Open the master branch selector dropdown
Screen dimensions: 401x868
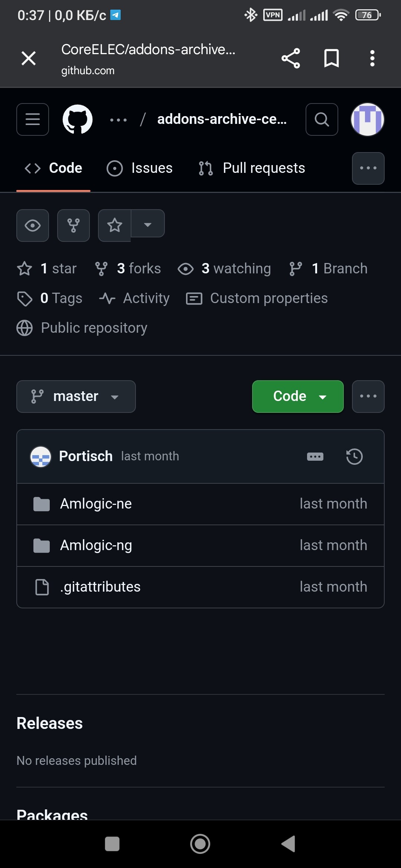pos(76,397)
